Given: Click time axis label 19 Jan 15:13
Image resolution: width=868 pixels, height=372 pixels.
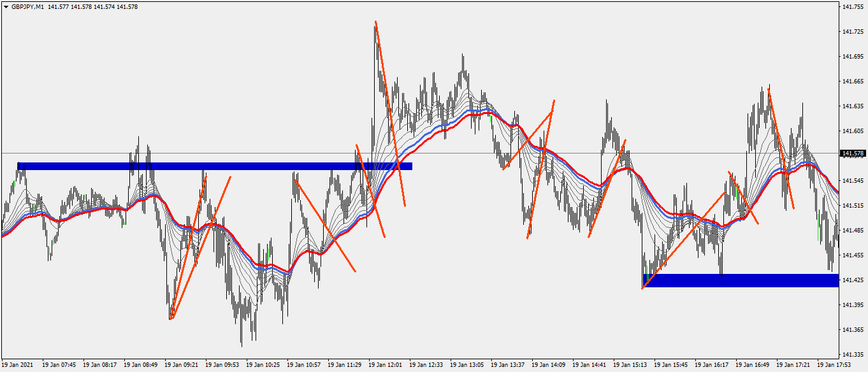Looking at the screenshot, I should point(630,365).
